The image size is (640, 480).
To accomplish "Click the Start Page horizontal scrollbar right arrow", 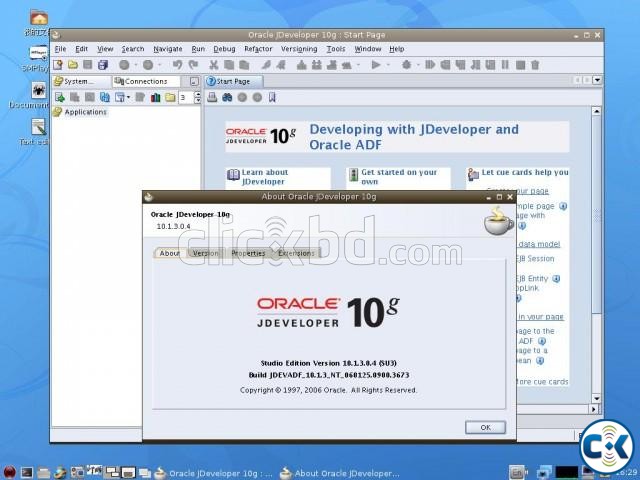I will (594, 409).
